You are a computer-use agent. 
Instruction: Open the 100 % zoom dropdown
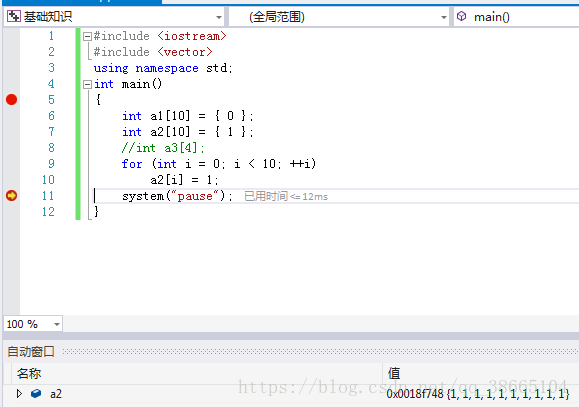pyautogui.click(x=56, y=324)
